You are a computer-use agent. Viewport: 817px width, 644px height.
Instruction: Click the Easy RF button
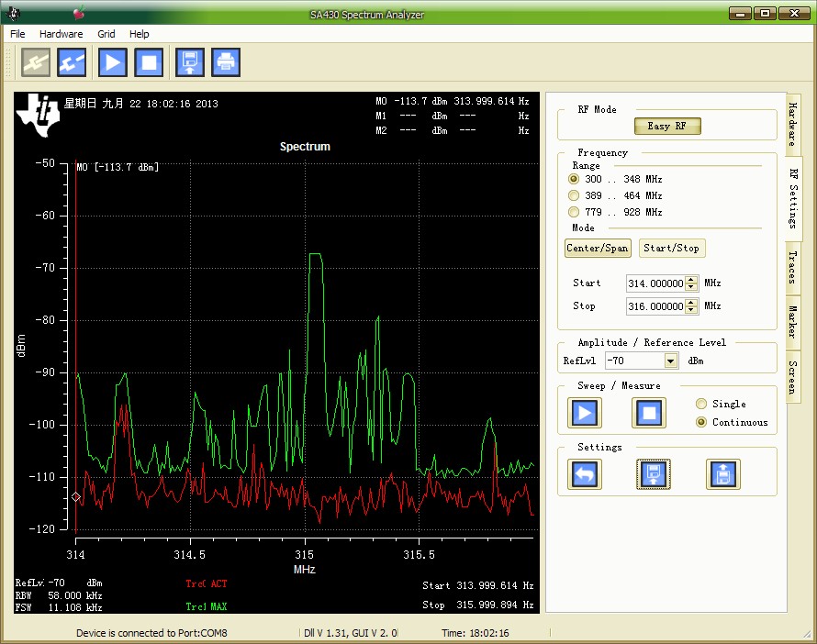click(x=667, y=126)
